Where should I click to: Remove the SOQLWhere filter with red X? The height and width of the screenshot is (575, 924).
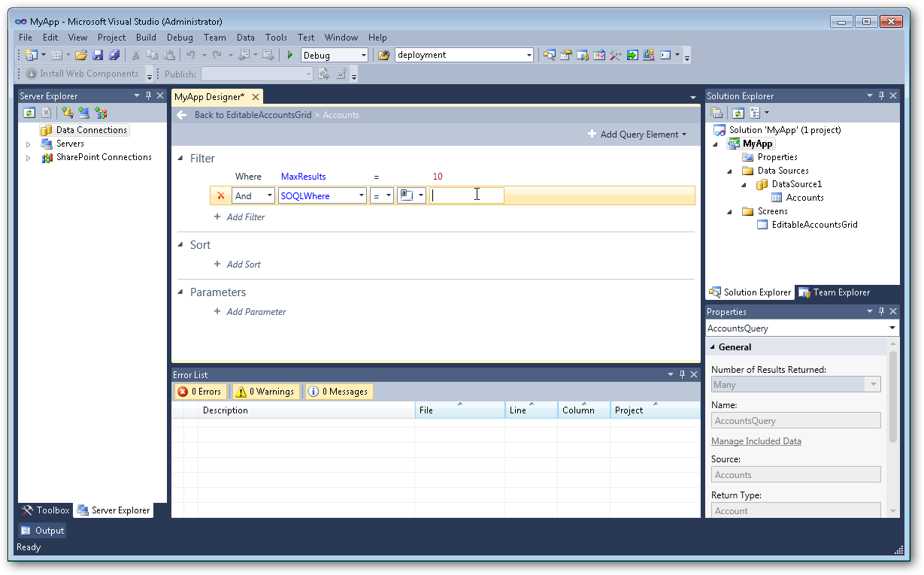click(219, 195)
